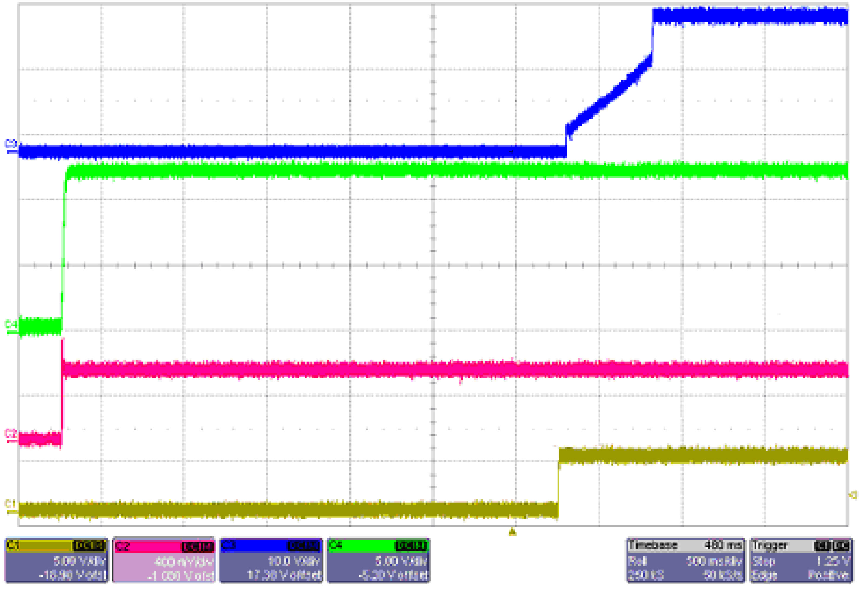
Task: Open the 500 ms/div timebase setting
Action: [x=714, y=562]
